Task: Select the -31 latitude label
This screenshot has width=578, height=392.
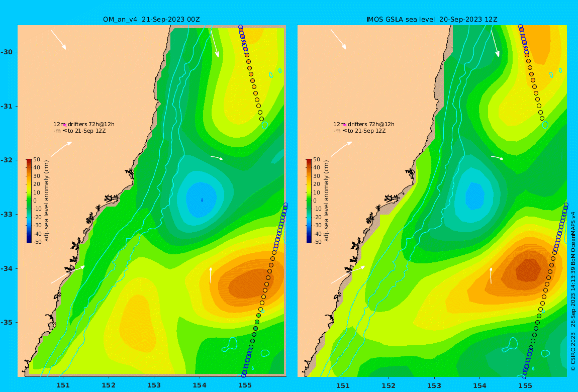Action: (x=6, y=106)
